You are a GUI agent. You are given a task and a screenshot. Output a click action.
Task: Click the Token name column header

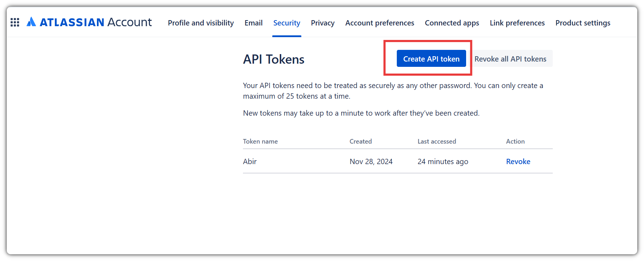pos(260,141)
